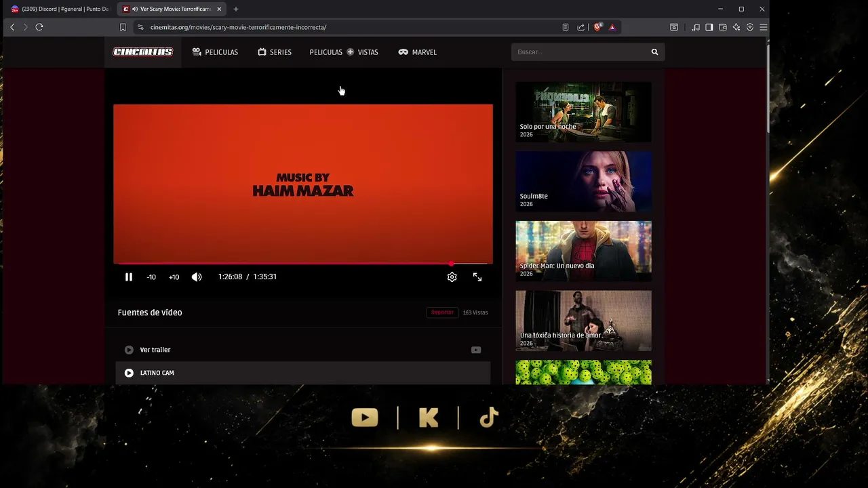
Task: Click the video frame showing HAIM MAZAR
Action: pos(303,183)
